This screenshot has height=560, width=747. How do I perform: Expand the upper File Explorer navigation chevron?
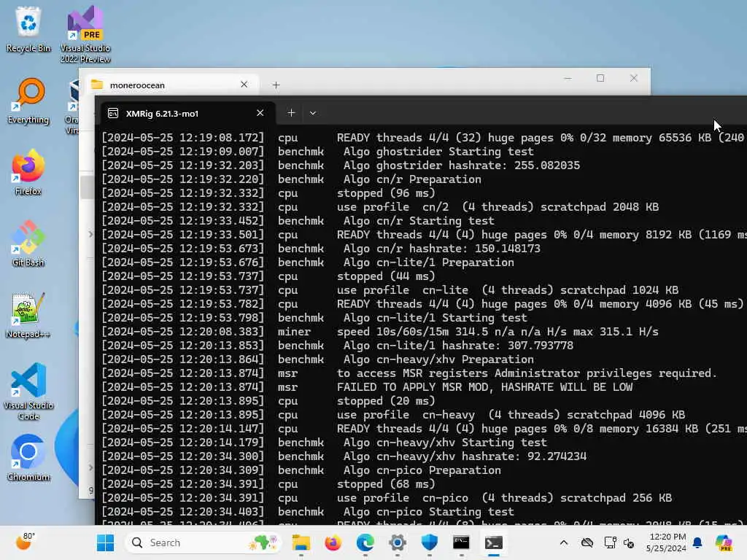click(x=90, y=234)
